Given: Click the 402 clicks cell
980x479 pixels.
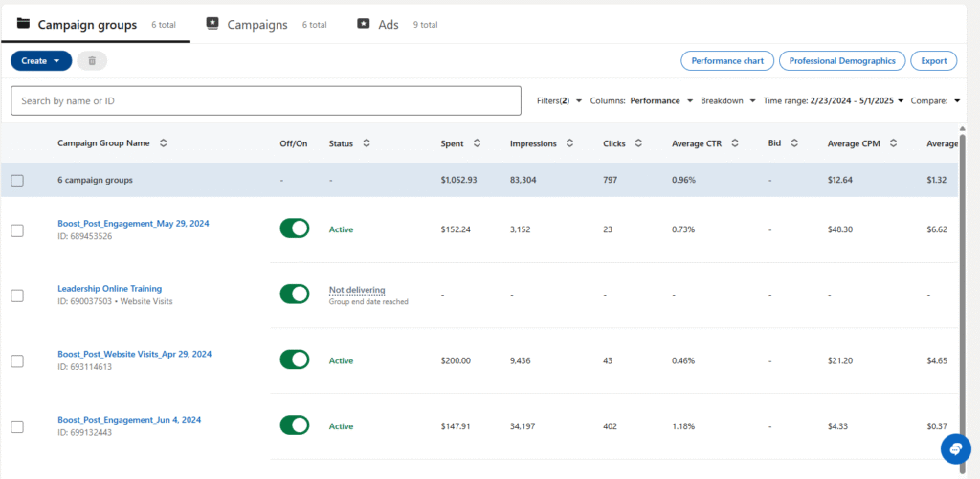Looking at the screenshot, I should [610, 426].
